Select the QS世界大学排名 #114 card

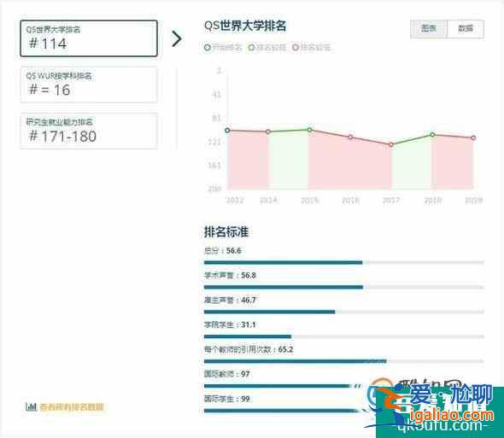[x=89, y=38]
